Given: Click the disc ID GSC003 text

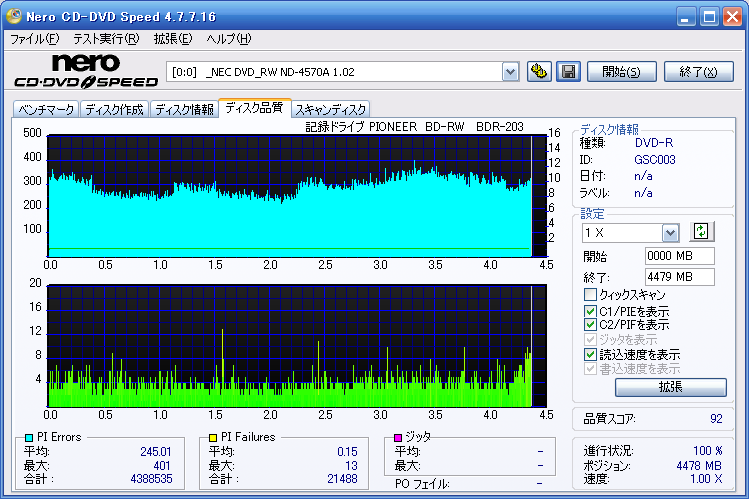Looking at the screenshot, I should tap(654, 159).
